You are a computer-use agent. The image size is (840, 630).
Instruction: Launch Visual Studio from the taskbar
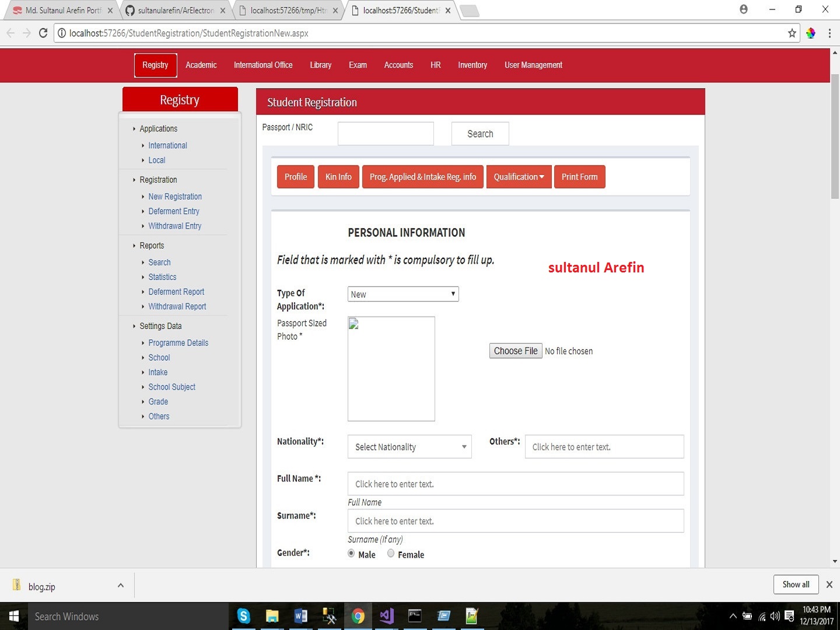(x=387, y=616)
